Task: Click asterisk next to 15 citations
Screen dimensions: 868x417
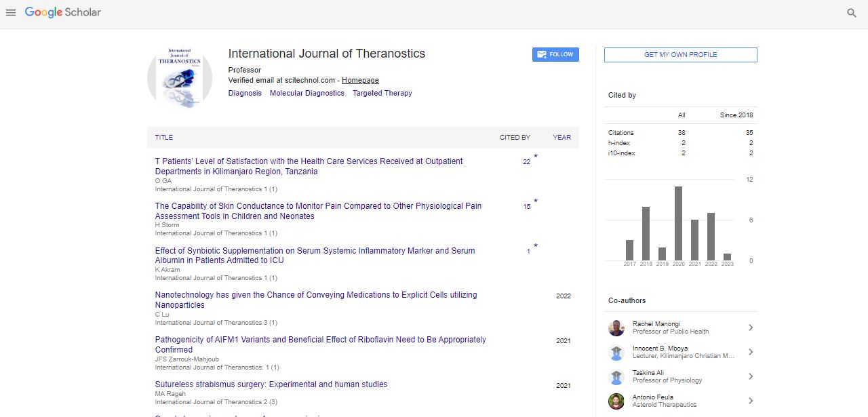Action: [x=536, y=202]
